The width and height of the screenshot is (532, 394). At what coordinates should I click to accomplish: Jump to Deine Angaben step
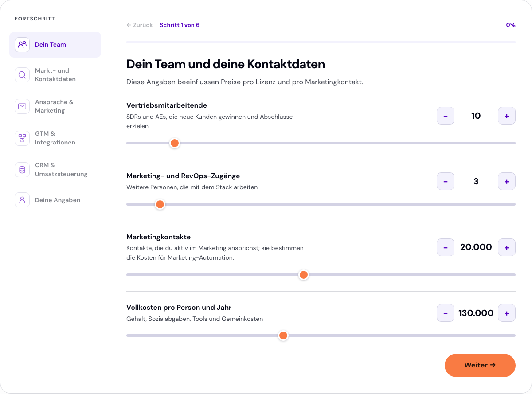click(55, 200)
